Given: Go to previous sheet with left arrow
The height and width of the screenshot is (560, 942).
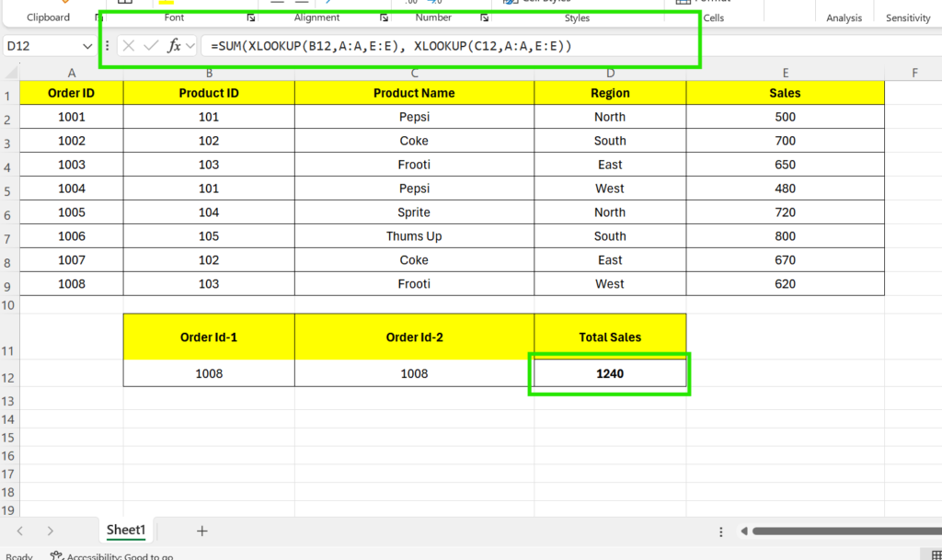Looking at the screenshot, I should point(20,531).
